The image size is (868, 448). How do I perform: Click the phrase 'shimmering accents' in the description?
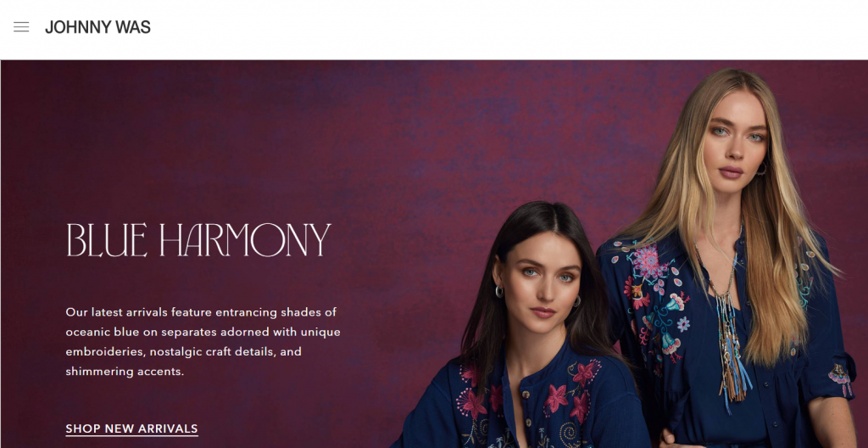coord(125,372)
